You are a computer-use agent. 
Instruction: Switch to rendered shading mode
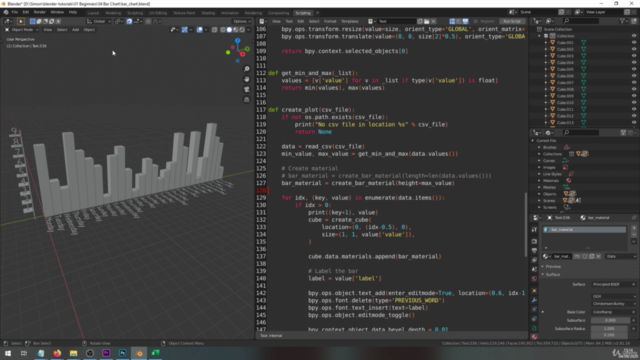point(242,29)
